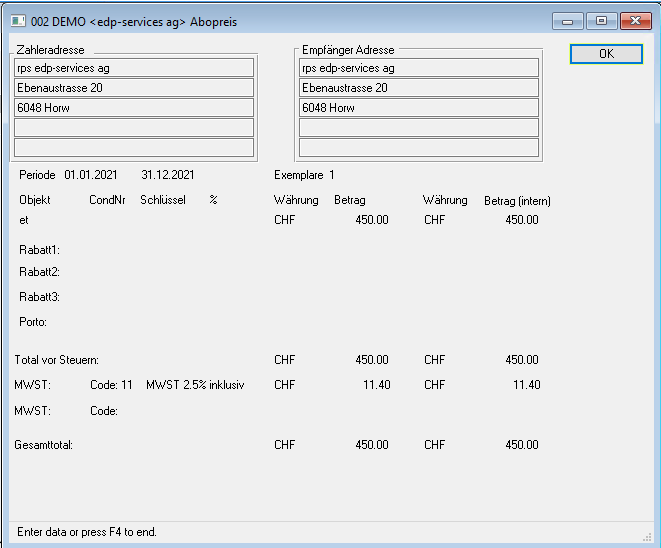Click the fourth line of Empfänger Adresse
This screenshot has height=548, width=661.
(418, 128)
